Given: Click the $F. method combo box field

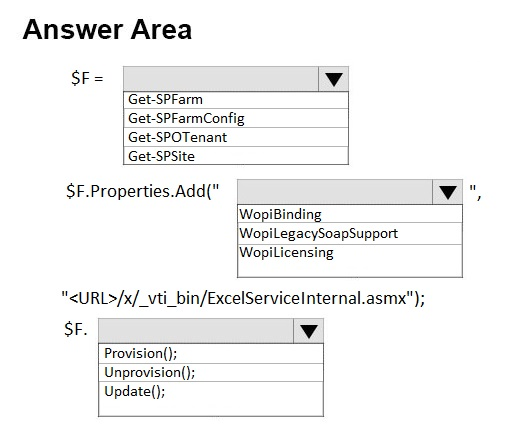Looking at the screenshot, I should coord(196,331).
